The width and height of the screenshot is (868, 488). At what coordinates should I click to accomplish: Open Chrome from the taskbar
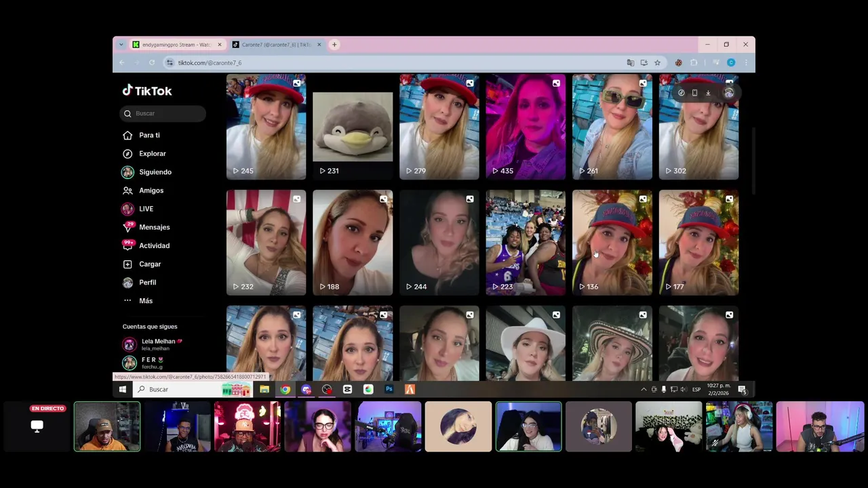point(285,389)
